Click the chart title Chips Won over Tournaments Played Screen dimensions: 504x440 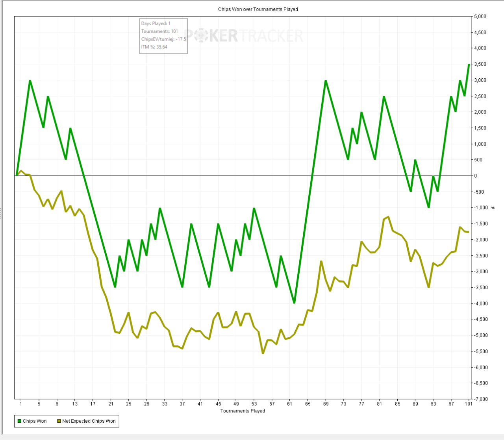tap(258, 9)
